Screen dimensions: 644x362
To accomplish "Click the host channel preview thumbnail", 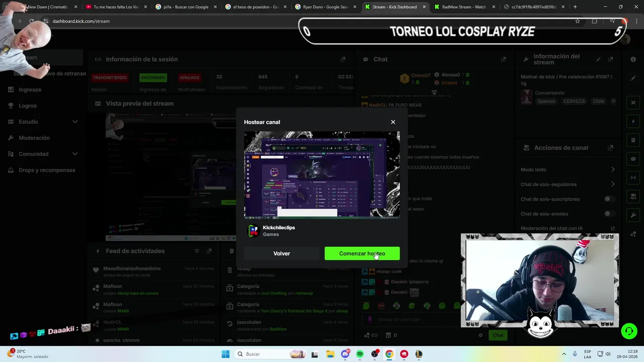I will (x=322, y=175).
